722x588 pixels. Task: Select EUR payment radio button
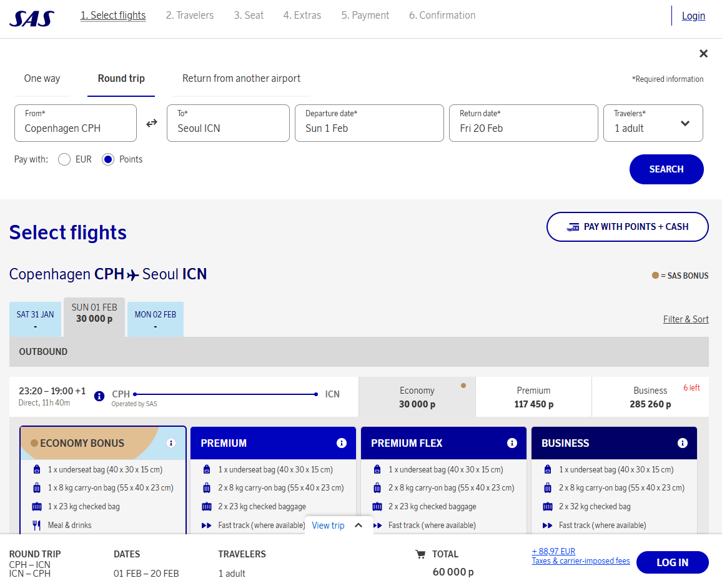coord(64,159)
